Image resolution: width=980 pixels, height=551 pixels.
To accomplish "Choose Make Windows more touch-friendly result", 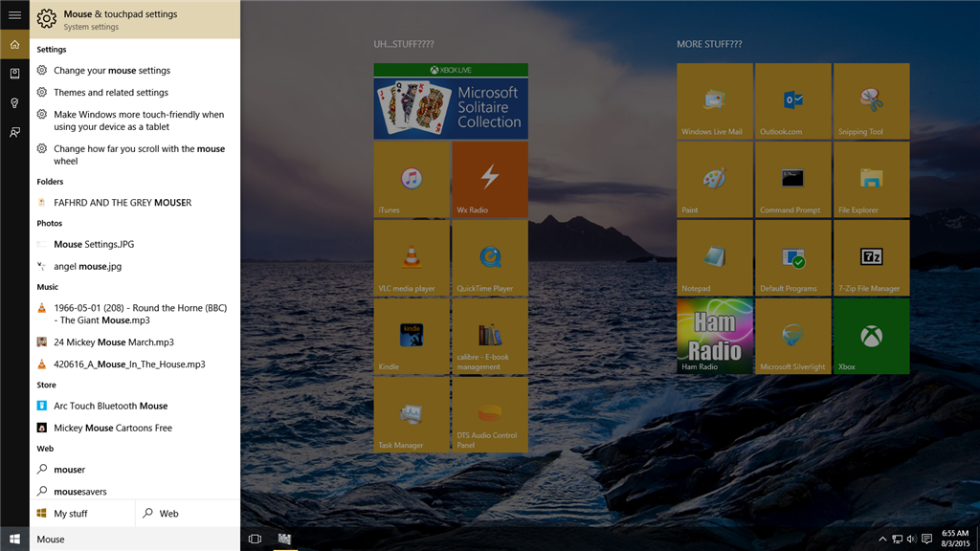I will (x=135, y=121).
